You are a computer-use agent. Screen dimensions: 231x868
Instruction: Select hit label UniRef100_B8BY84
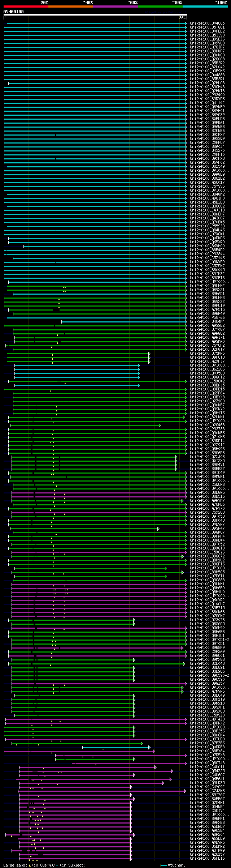(x=207, y=751)
